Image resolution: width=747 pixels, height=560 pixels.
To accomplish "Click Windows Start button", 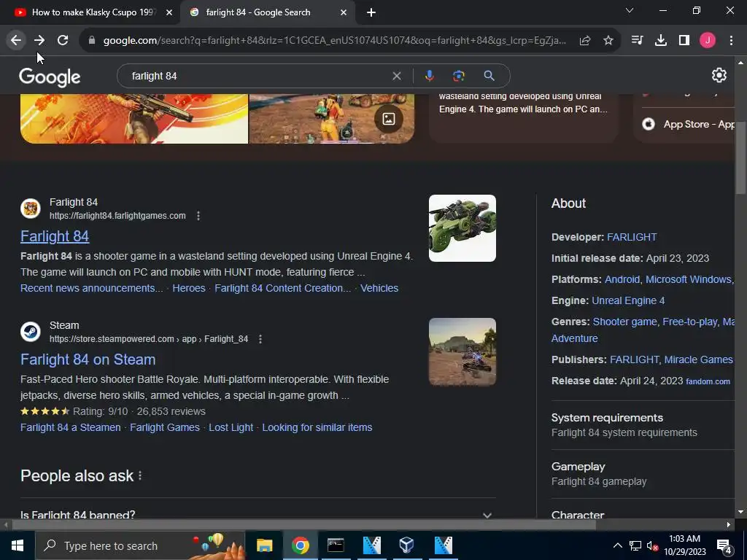I will (18, 545).
